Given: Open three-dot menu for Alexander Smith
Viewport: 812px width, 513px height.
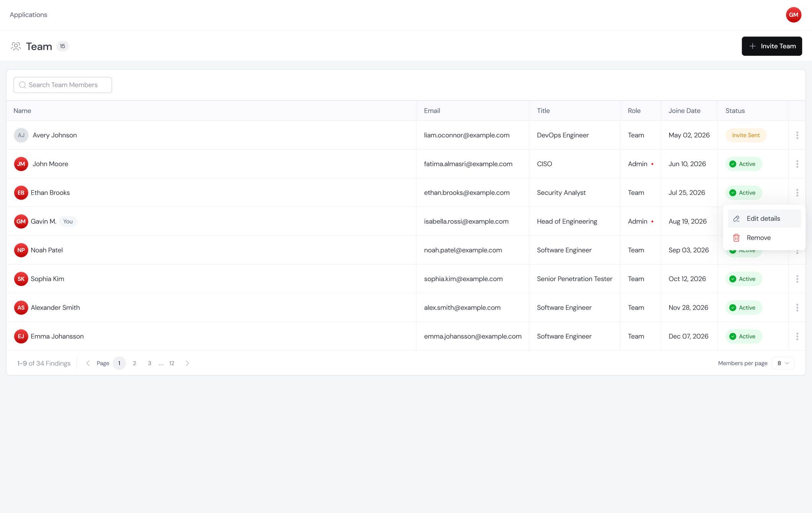Looking at the screenshot, I should (x=797, y=308).
